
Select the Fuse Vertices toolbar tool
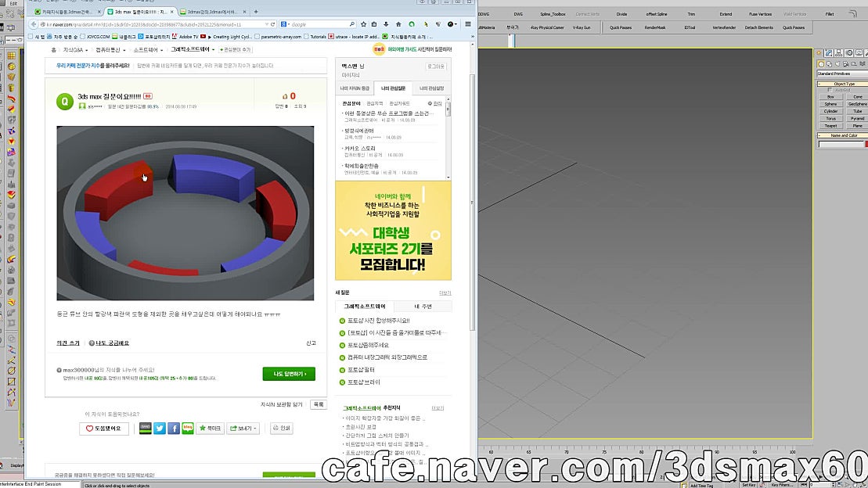760,14
